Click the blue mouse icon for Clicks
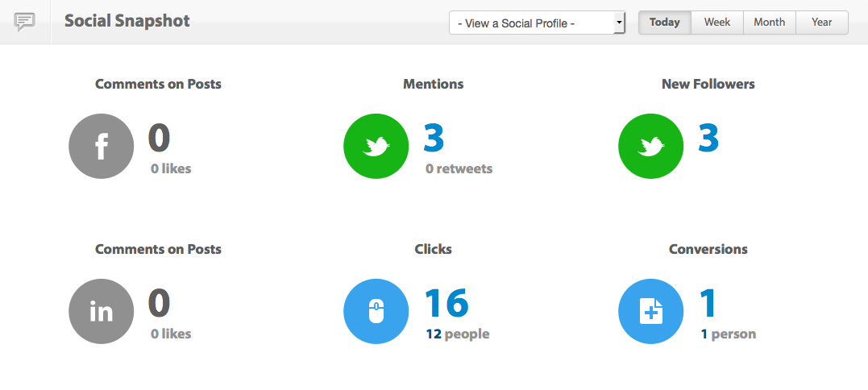The height and width of the screenshot is (390, 868). point(376,312)
